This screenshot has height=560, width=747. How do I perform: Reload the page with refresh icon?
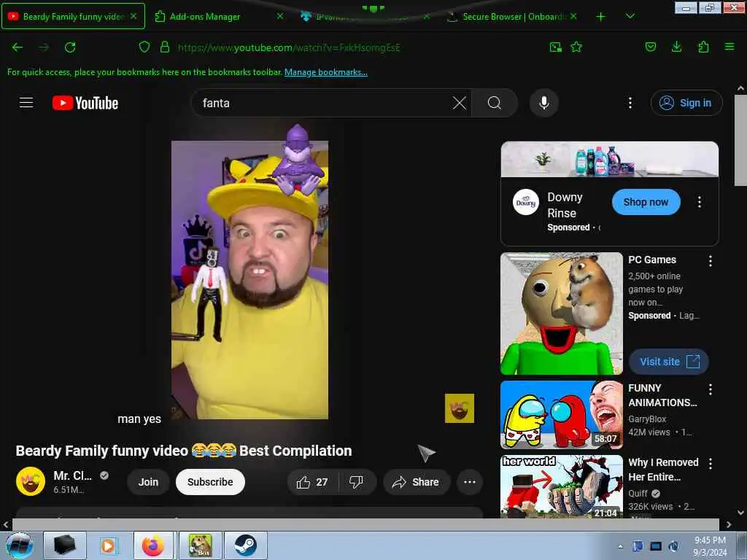coord(70,47)
